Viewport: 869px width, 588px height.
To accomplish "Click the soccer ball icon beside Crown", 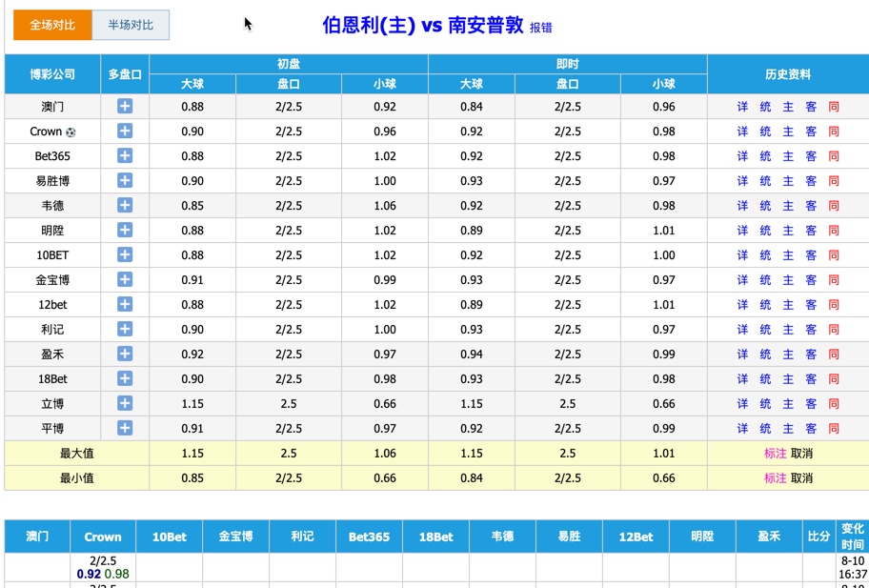I will click(x=71, y=132).
